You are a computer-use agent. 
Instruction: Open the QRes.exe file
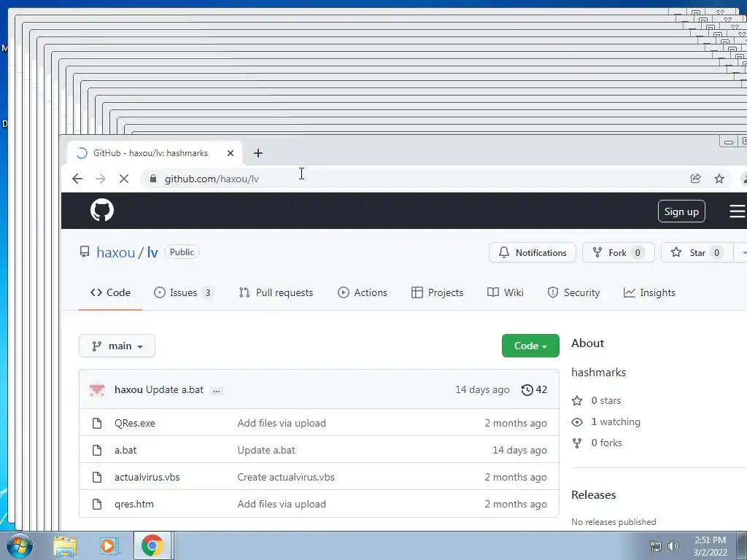tap(135, 423)
